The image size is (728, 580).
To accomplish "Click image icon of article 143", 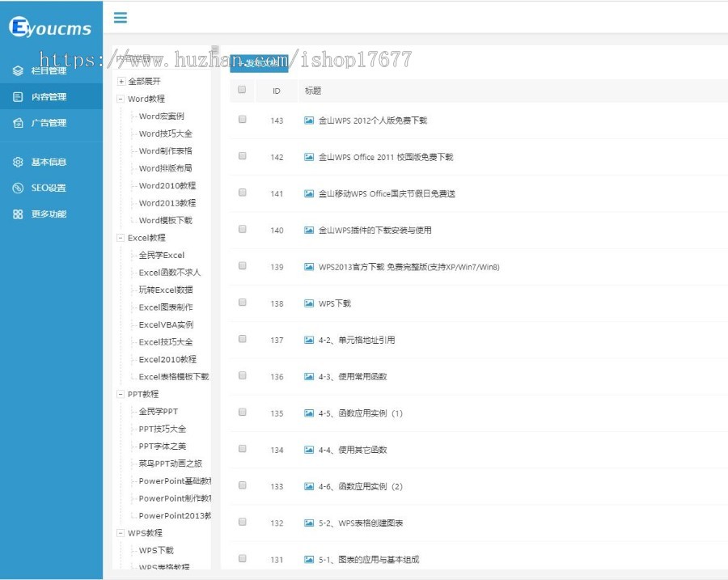I will 309,121.
